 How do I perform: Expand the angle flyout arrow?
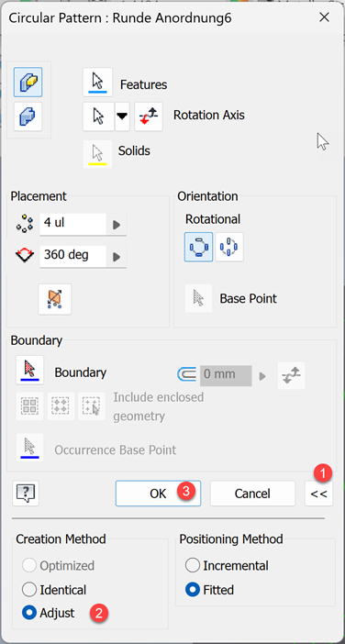tap(117, 257)
